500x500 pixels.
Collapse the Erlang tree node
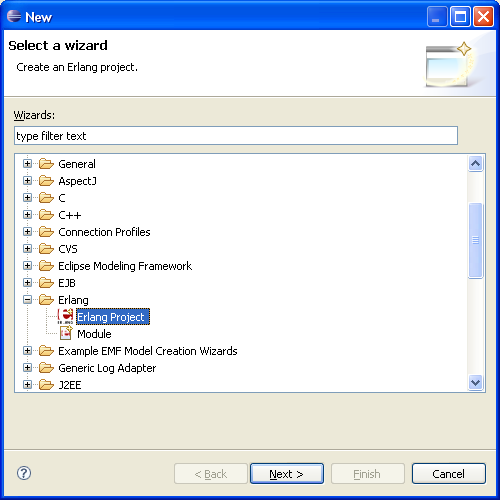click(x=28, y=300)
